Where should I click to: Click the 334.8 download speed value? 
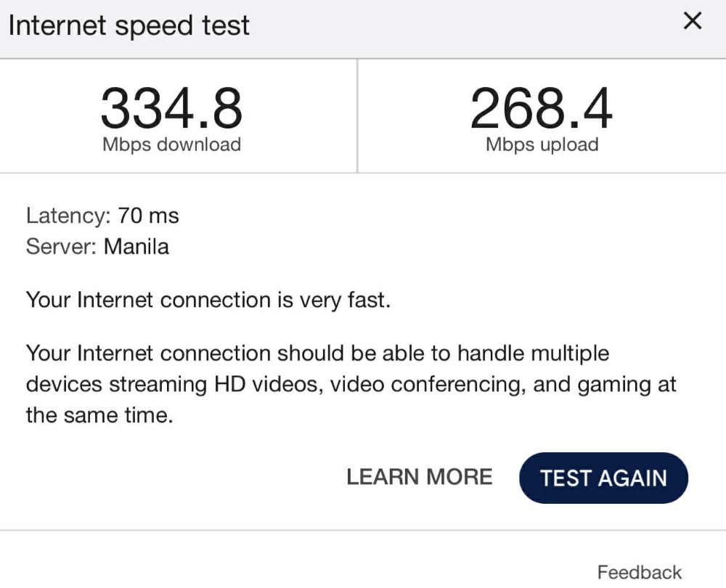171,108
